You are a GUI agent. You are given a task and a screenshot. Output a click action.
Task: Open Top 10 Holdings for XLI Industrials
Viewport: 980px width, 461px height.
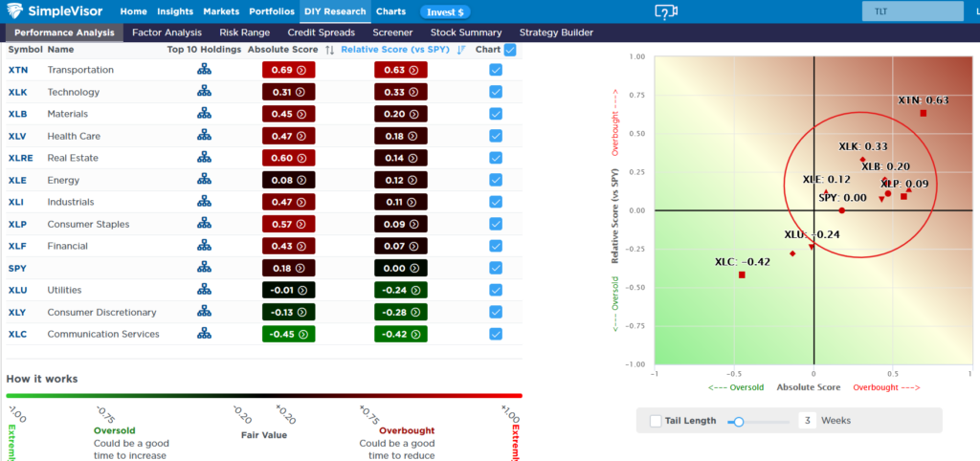[204, 202]
